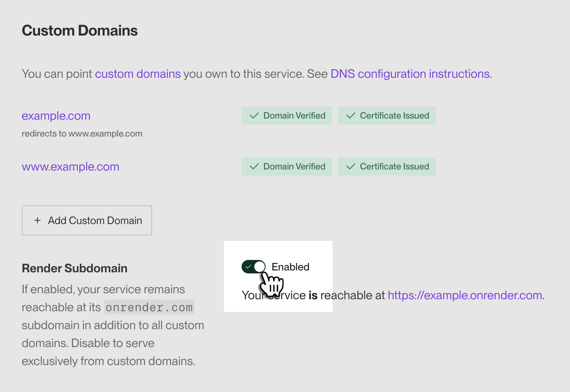The width and height of the screenshot is (570, 392).
Task: Click the checkmark icon in example.com's Domain Verified badge
Action: point(254,115)
